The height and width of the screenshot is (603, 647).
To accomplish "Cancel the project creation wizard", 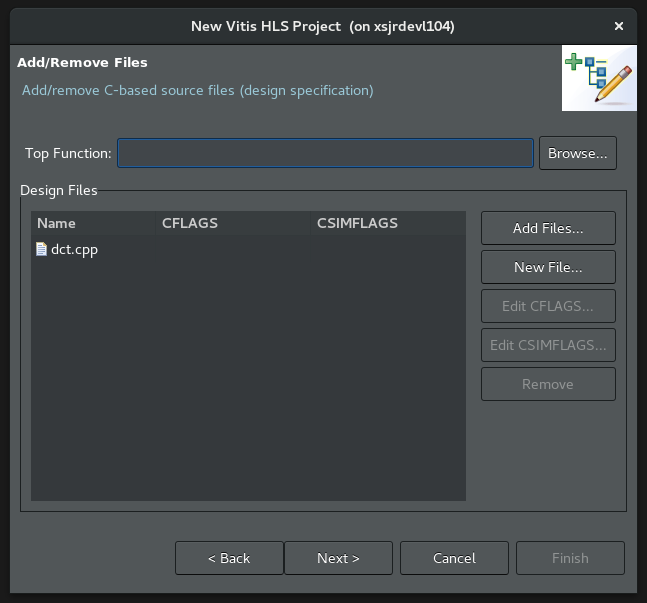I will [454, 558].
